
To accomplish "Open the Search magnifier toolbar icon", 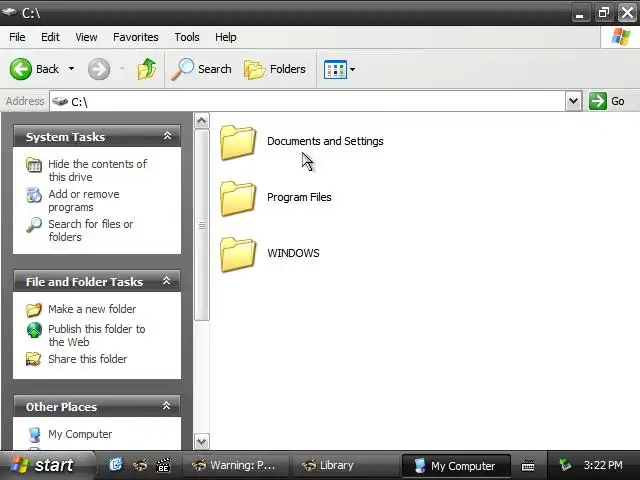I will tap(182, 69).
